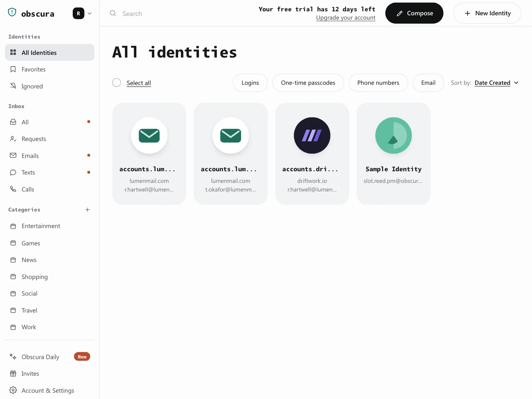The width and height of the screenshot is (532, 399).
Task: Click the search magnifier icon
Action: pos(113,13)
